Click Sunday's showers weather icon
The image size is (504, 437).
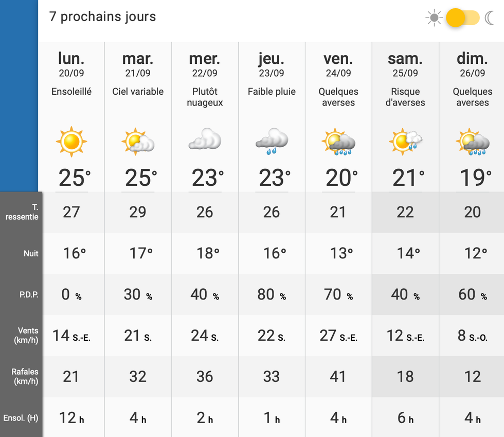472,142
